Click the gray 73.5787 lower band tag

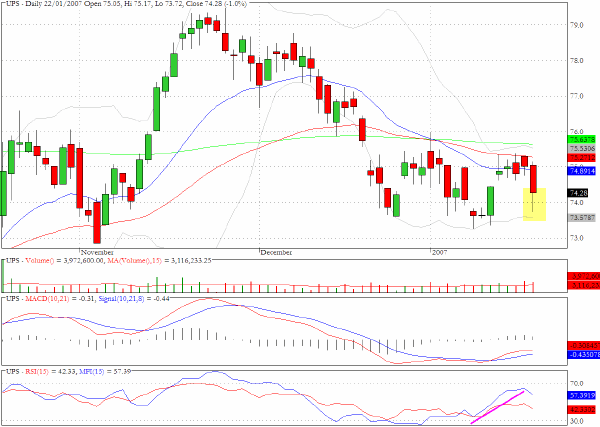[582, 218]
